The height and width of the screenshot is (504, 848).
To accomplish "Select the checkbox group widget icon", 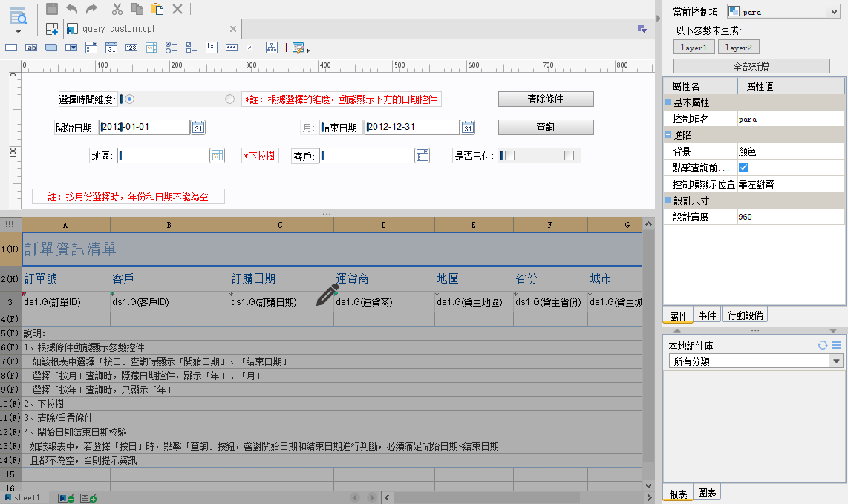I will coord(192,48).
